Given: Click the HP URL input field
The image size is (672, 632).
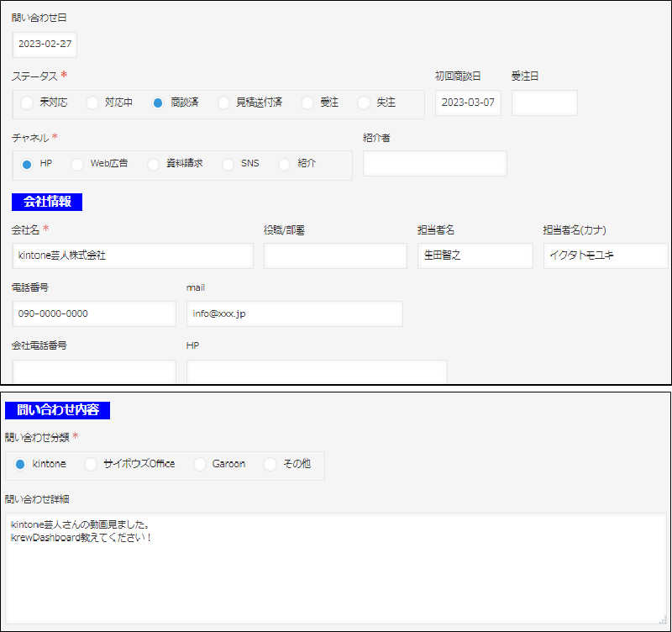Looking at the screenshot, I should click(318, 371).
